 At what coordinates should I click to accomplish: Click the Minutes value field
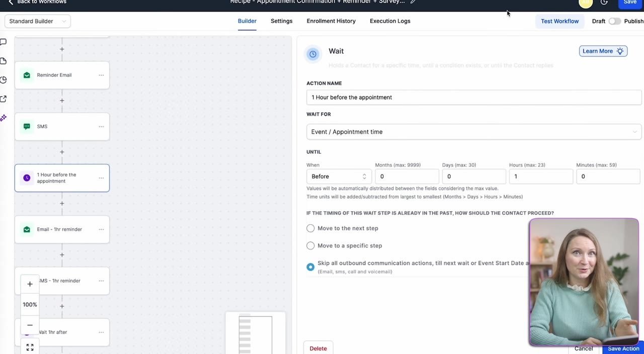click(x=608, y=176)
